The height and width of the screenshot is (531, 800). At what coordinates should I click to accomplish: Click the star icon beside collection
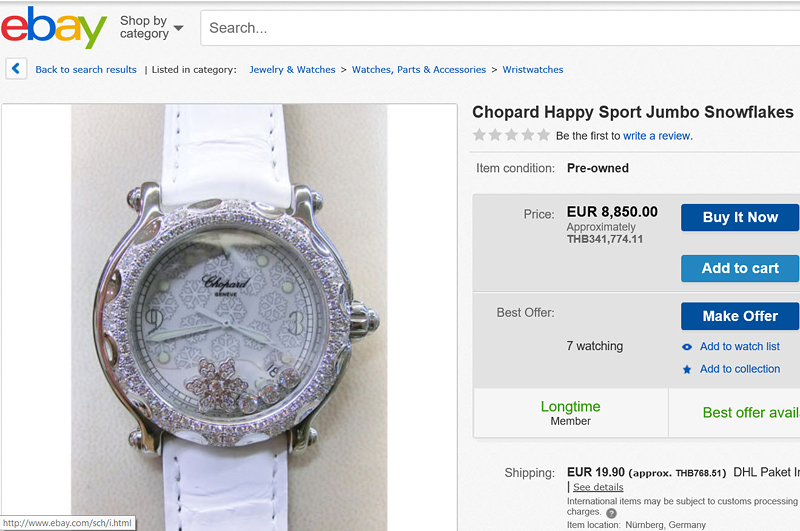point(687,369)
